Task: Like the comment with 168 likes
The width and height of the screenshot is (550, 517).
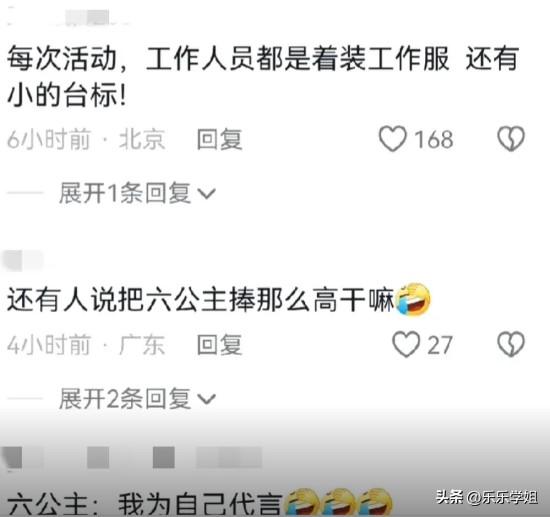Action: pos(393,139)
